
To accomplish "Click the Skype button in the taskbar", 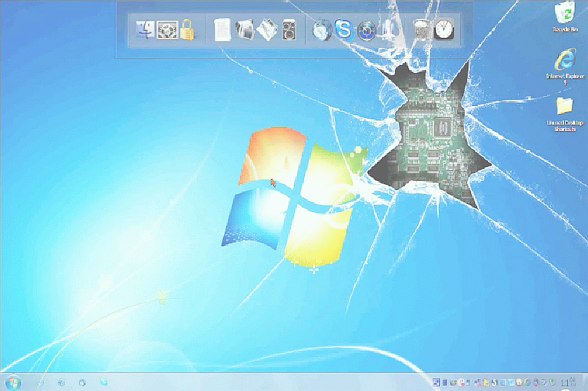I will pos(104,382).
